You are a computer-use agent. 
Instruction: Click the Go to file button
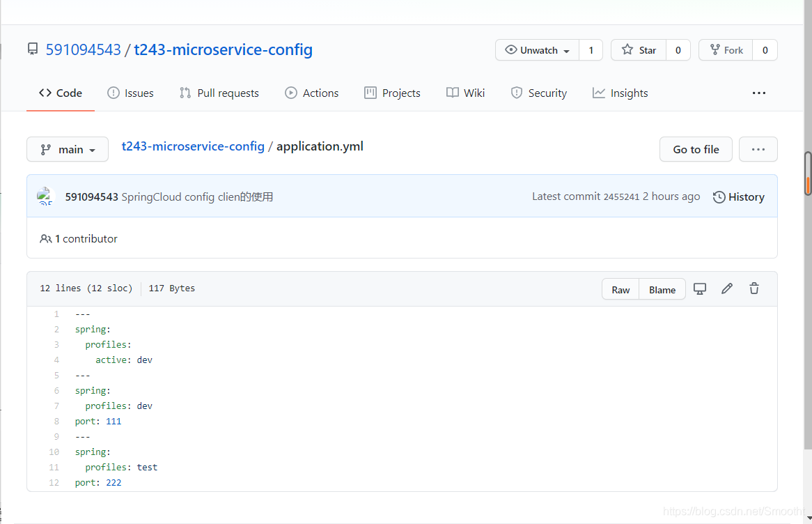[x=696, y=149]
